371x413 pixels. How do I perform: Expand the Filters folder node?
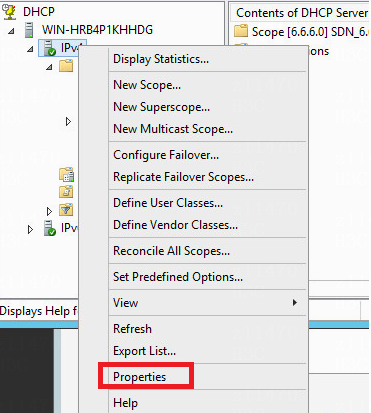(49, 211)
